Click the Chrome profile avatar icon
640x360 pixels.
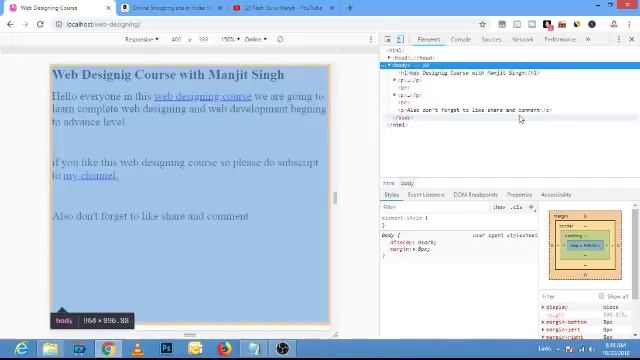pyautogui.click(x=613, y=24)
